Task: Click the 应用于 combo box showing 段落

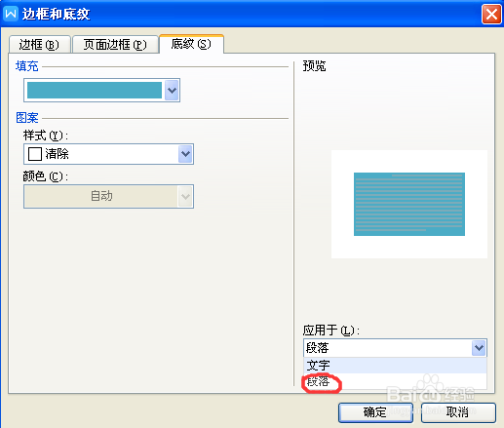Action: (x=395, y=348)
